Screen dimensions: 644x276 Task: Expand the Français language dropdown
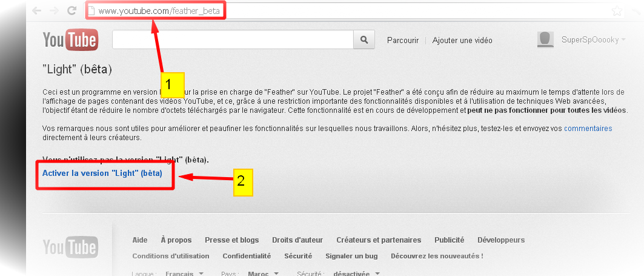coord(185,274)
